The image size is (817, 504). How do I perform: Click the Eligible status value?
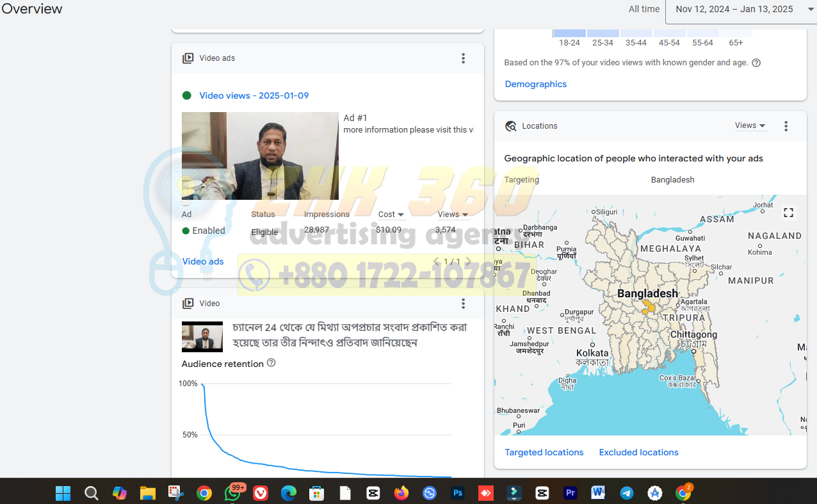pos(264,232)
